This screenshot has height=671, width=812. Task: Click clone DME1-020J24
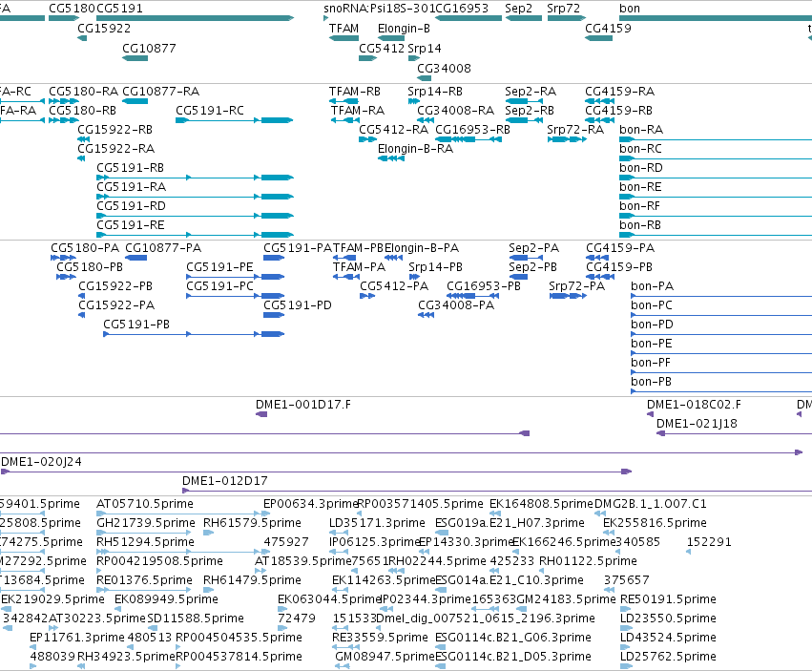[316, 472]
